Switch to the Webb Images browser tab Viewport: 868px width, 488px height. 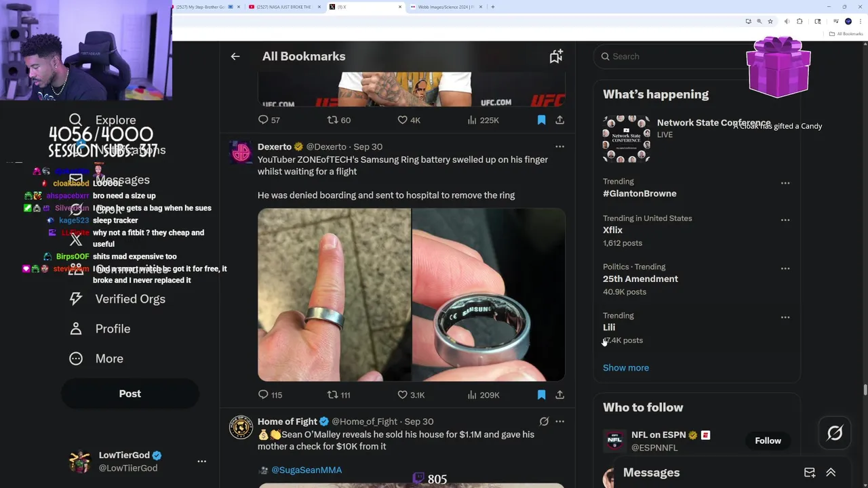pos(444,7)
